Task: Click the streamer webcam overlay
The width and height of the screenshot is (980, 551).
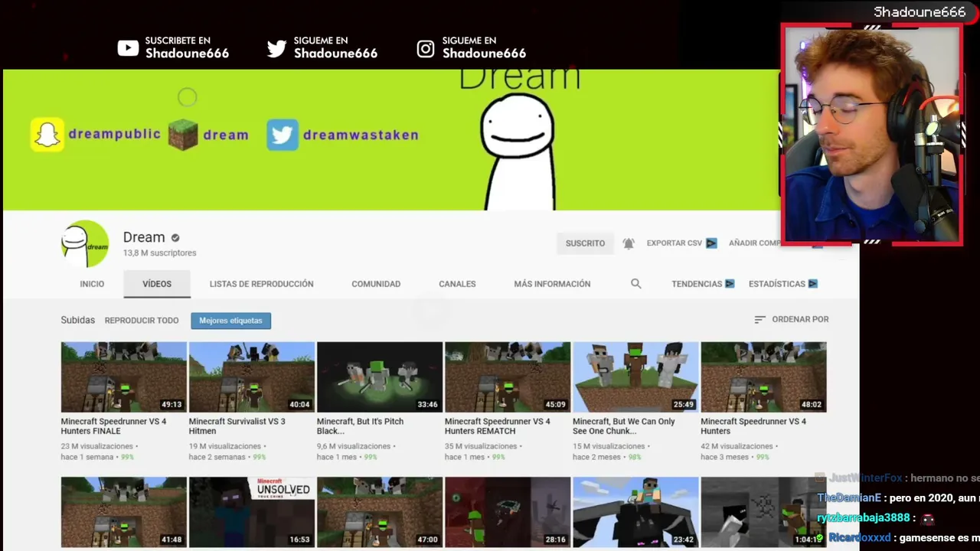Action: pos(872,135)
